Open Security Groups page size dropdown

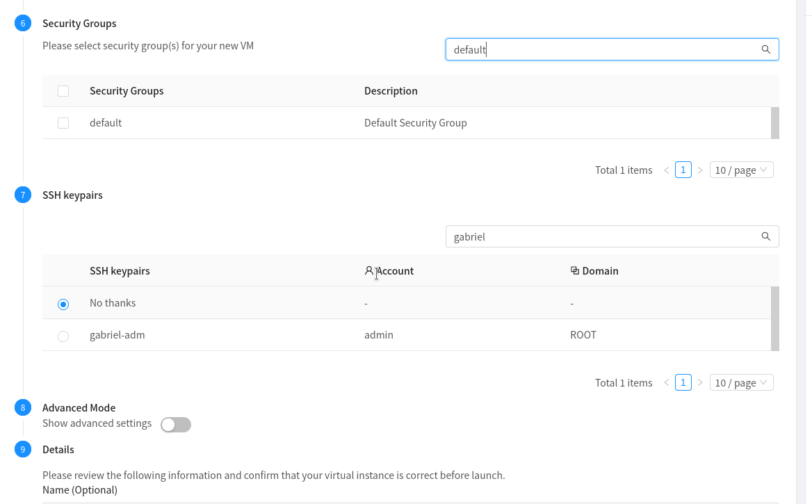741,170
